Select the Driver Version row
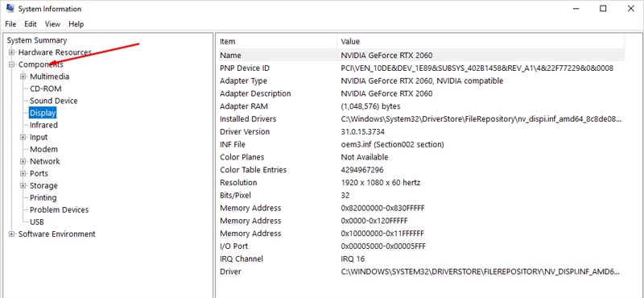The image size is (644, 298). (x=420, y=131)
